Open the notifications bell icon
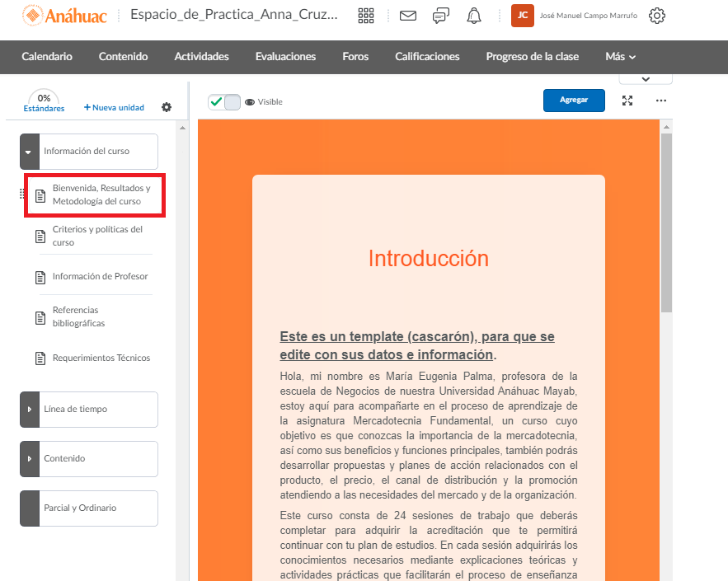This screenshot has width=728, height=581. tap(474, 16)
